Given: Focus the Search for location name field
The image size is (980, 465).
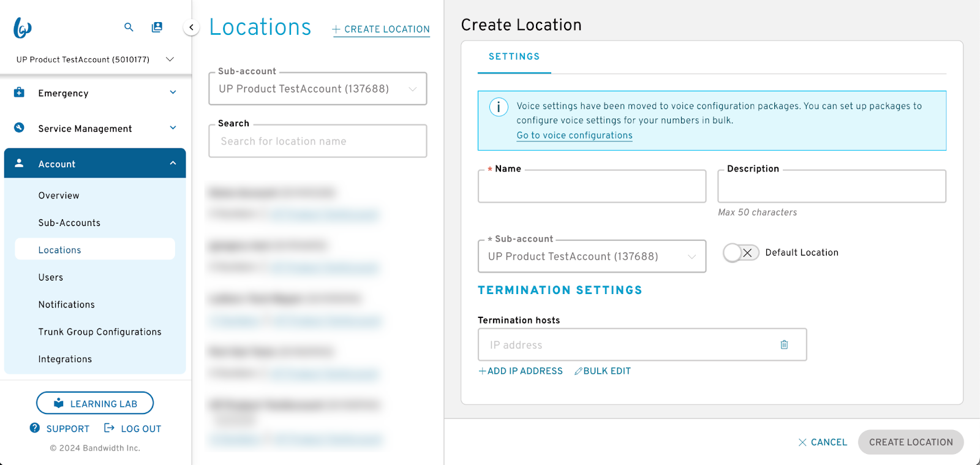Looking at the screenshot, I should point(318,142).
